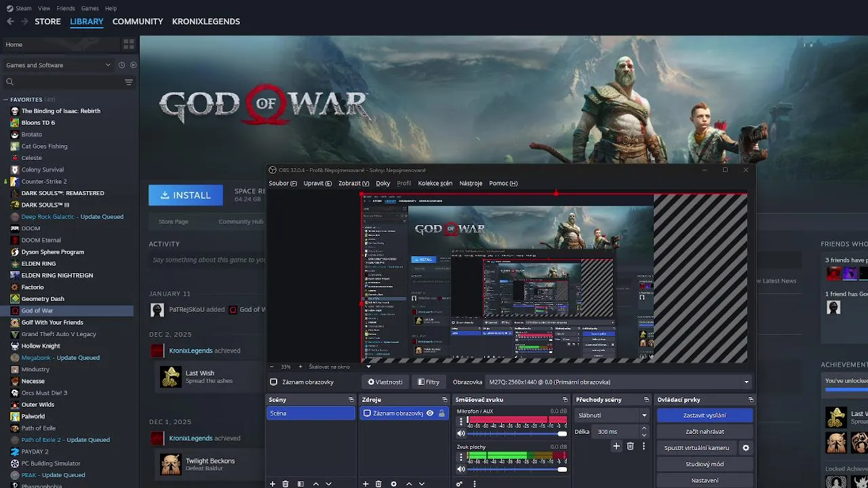Click Steam library search field

point(64,82)
